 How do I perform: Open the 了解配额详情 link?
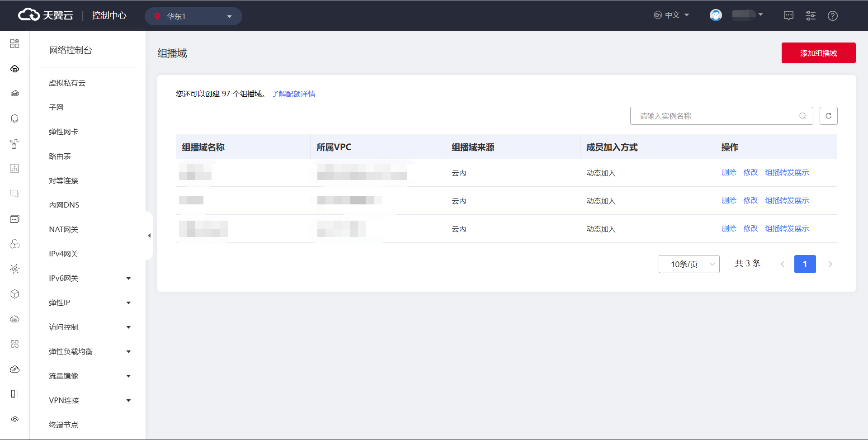[293, 94]
